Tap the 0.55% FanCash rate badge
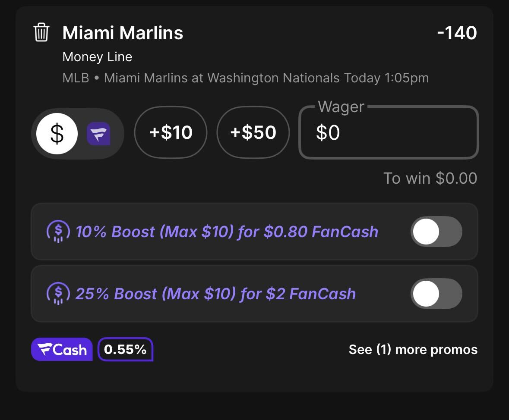Screen dimensions: 509x420 [x=125, y=349]
